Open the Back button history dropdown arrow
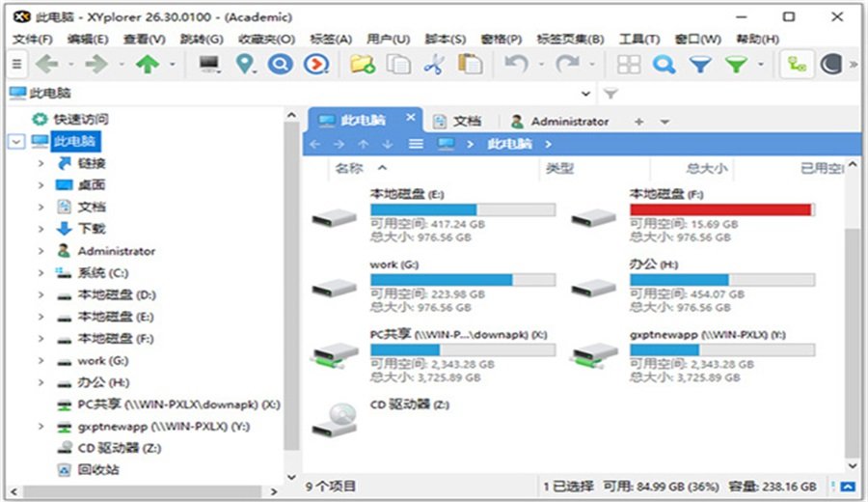Screen dimensions: 868x502 tap(70, 65)
